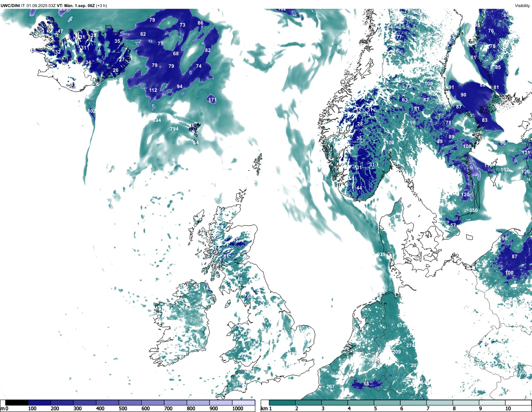Click the darkest teal swatch on the km scale
The height and width of the screenshot is (412, 532).
[x=282, y=403]
